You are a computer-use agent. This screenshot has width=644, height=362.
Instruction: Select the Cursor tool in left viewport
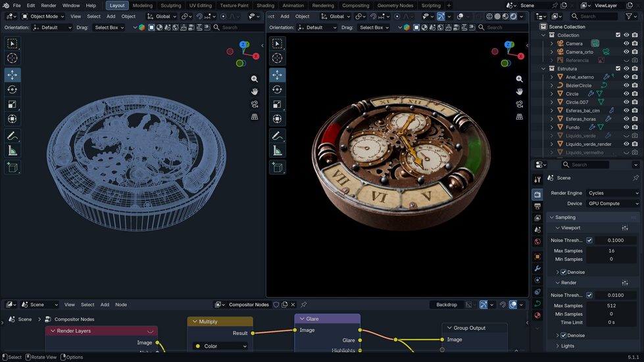click(x=12, y=58)
